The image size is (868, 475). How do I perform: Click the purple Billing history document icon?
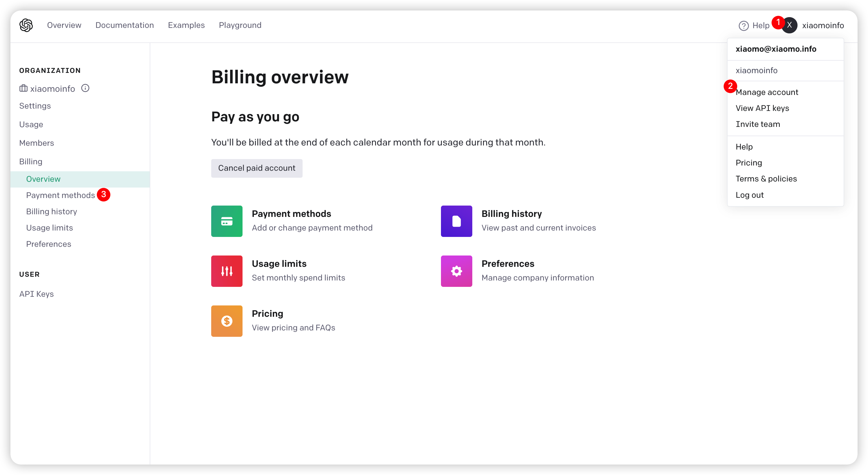[456, 221]
